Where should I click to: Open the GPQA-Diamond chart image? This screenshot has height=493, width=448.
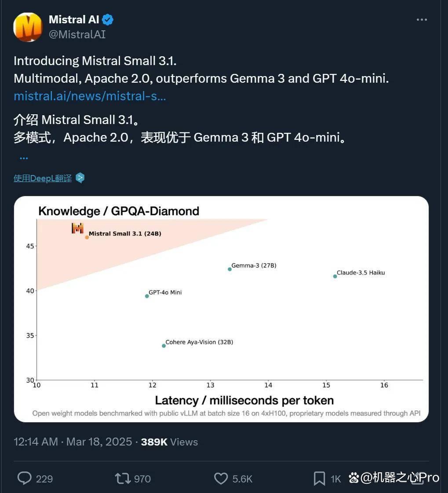pyautogui.click(x=221, y=309)
